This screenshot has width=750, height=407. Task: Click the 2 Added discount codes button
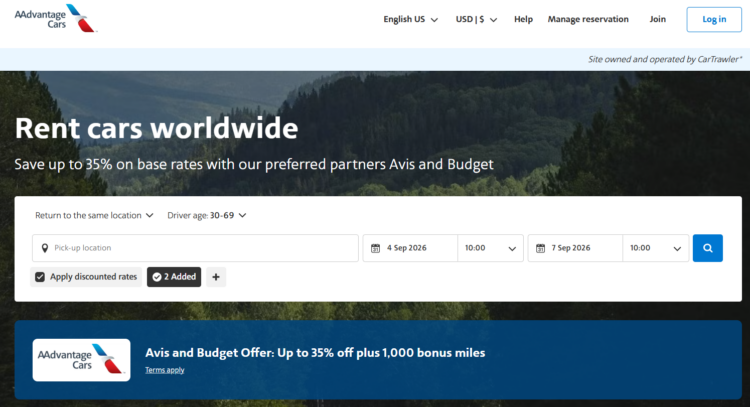pyautogui.click(x=174, y=277)
